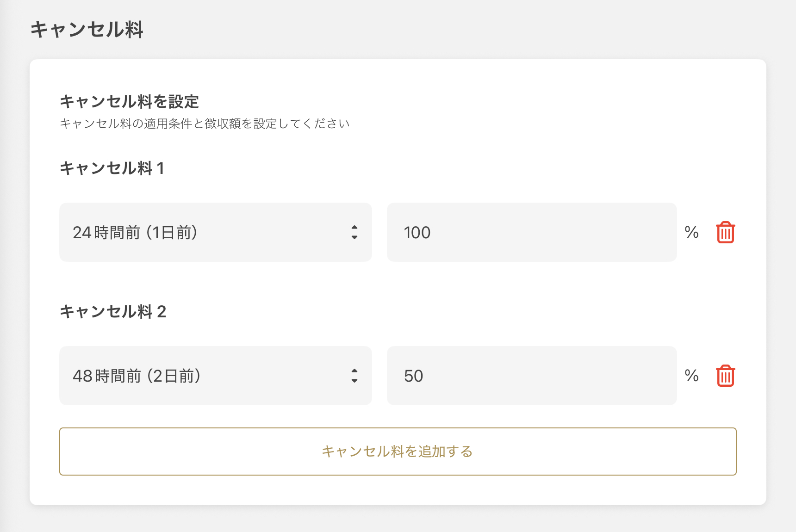Select the 24時間前 (1日前) value text
The height and width of the screenshot is (532, 796).
pyautogui.click(x=135, y=232)
